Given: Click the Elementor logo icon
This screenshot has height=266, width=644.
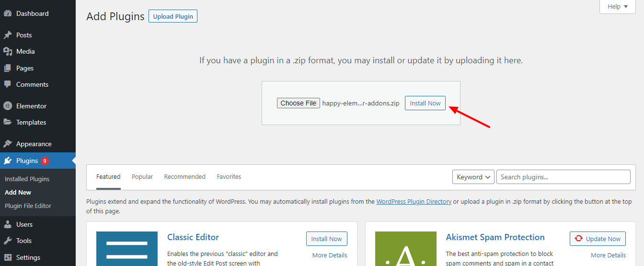Looking at the screenshot, I should point(8,106).
